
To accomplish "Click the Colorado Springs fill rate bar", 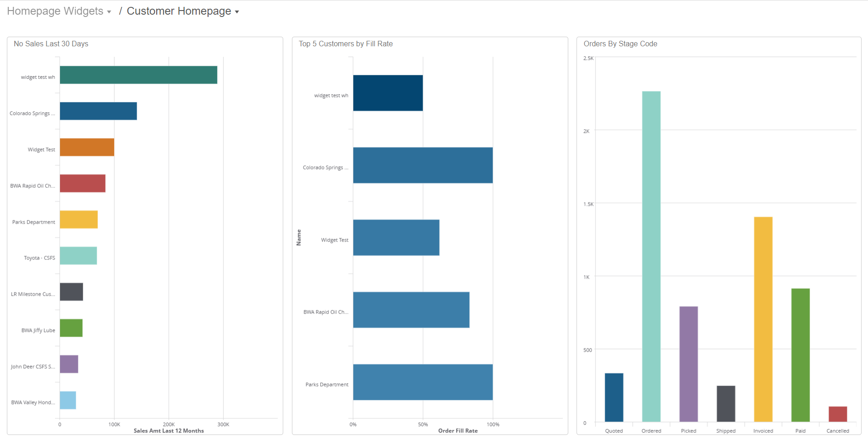I will (423, 165).
